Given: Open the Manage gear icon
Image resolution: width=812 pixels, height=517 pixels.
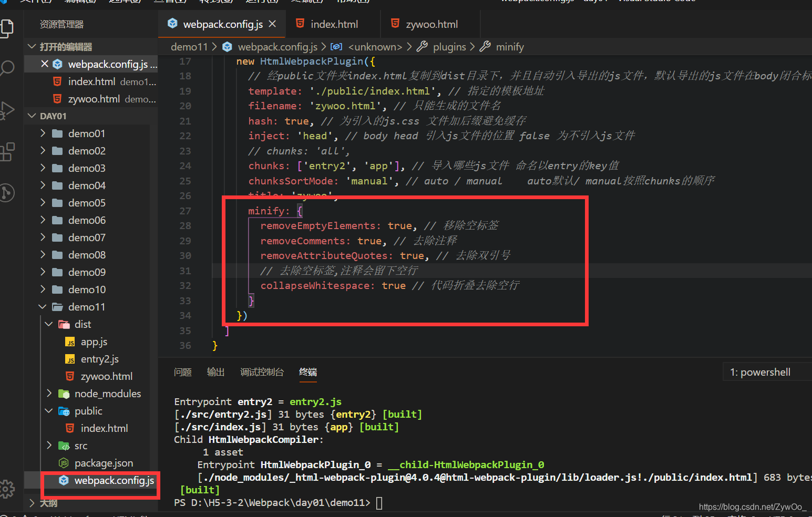Looking at the screenshot, I should coord(6,489).
